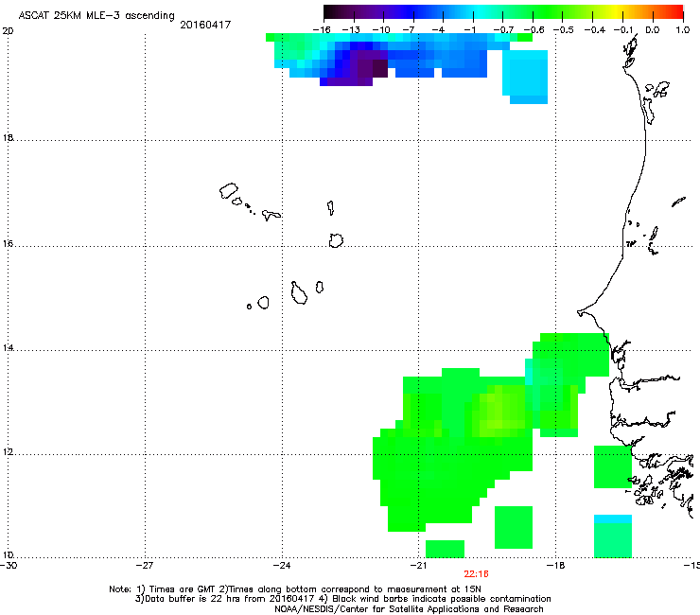700x615 pixels.
Task: Click the color scale label -0.1
Action: (x=623, y=30)
